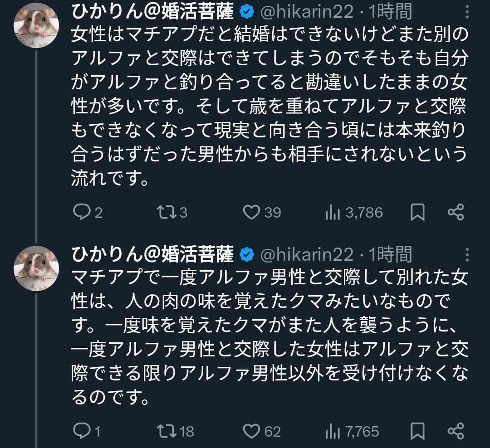View analytics showing 7,765 views
The height and width of the screenshot is (448, 490).
click(x=333, y=431)
